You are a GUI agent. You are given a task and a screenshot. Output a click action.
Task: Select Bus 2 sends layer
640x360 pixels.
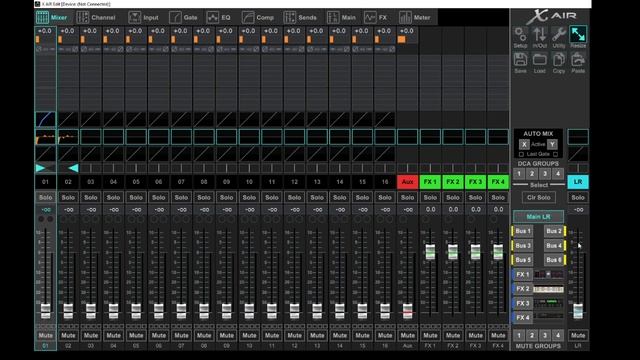pyautogui.click(x=554, y=231)
